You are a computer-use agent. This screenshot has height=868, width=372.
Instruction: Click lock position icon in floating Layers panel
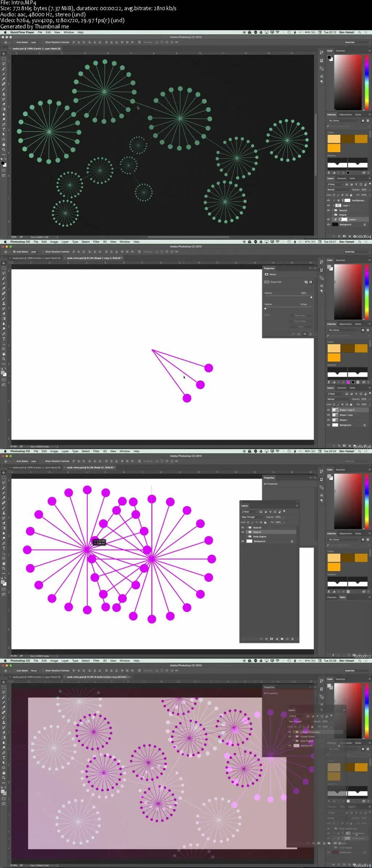click(x=257, y=522)
